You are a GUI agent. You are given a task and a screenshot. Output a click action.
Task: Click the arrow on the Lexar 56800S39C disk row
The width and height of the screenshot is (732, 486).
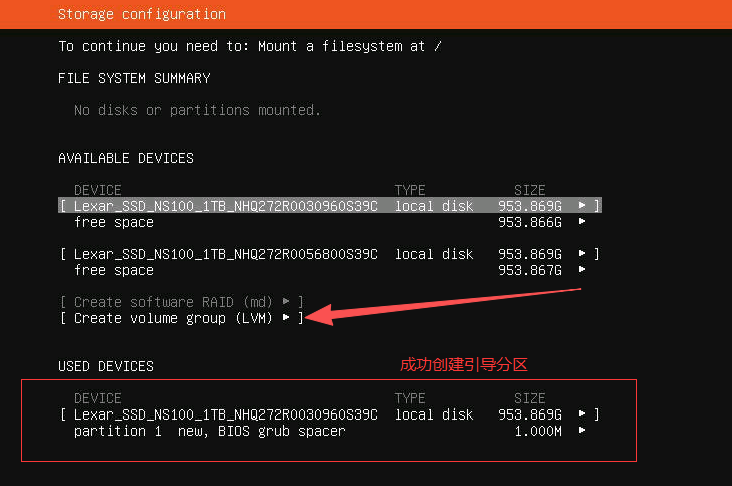tap(582, 254)
